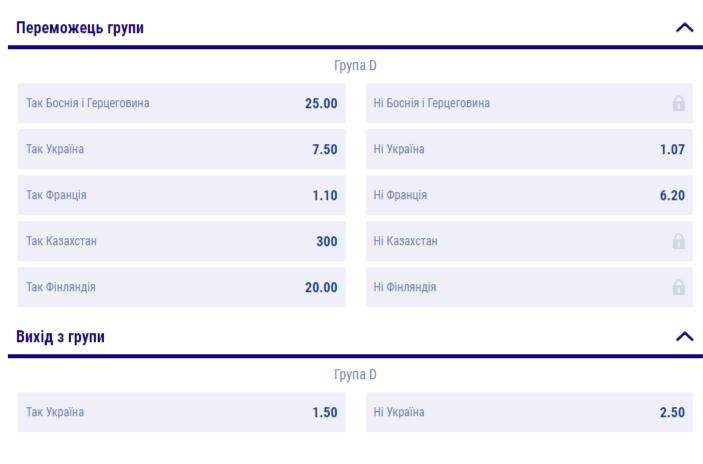Image resolution: width=703 pixels, height=464 pixels.
Task: Bet on Так Казахстан at 300
Action: click(181, 241)
